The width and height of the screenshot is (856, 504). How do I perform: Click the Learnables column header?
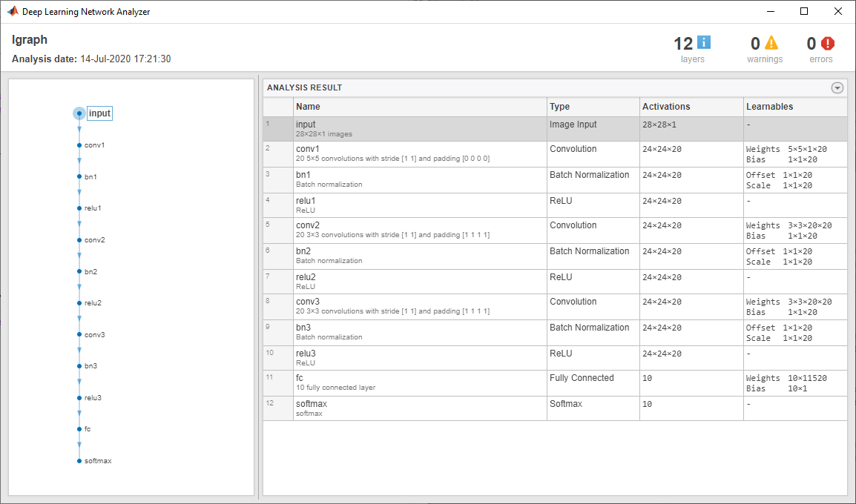[x=795, y=107]
